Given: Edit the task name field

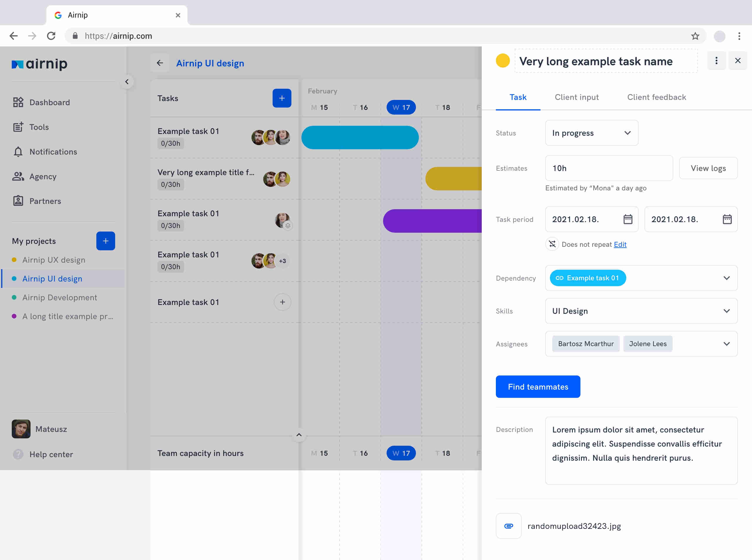Looking at the screenshot, I should pos(606,61).
